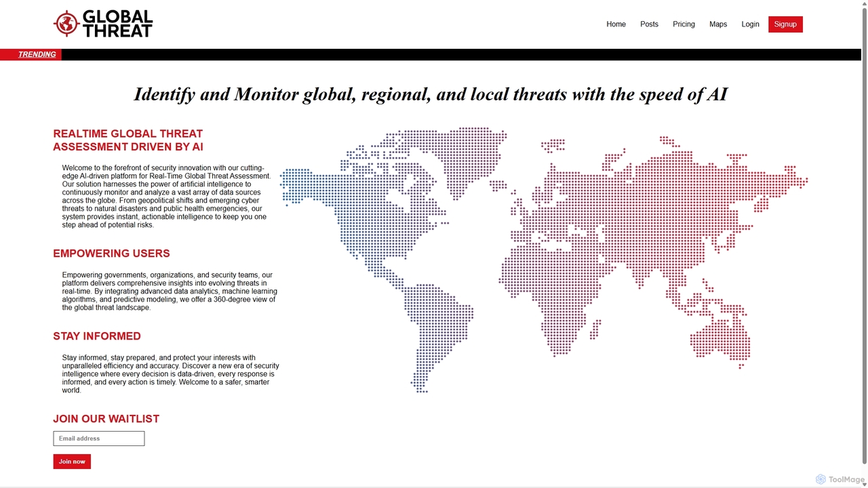Viewport: 868px width, 488px height.
Task: Click the Global Threat logo
Action: 103,24
